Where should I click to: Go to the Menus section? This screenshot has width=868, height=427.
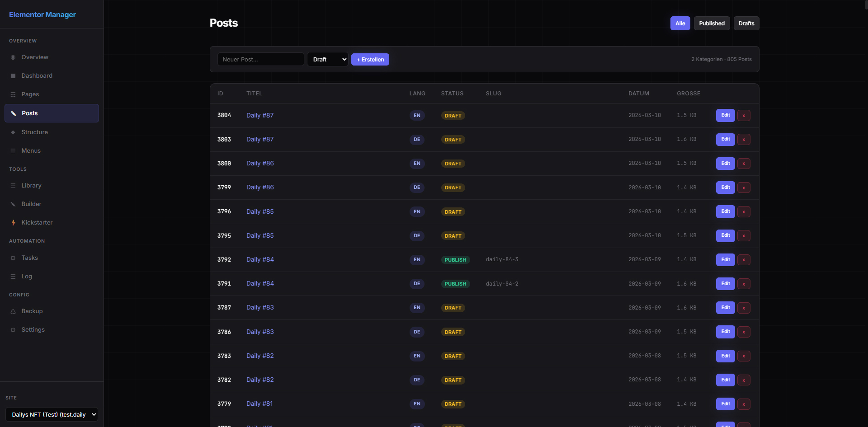tap(31, 151)
